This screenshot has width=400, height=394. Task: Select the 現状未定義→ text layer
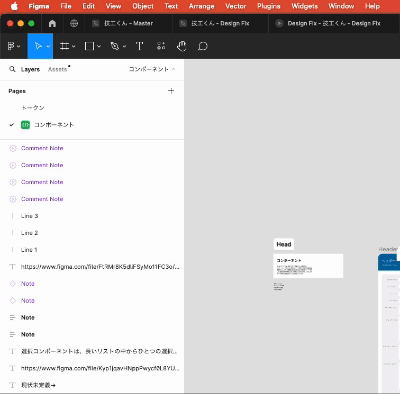[92, 385]
